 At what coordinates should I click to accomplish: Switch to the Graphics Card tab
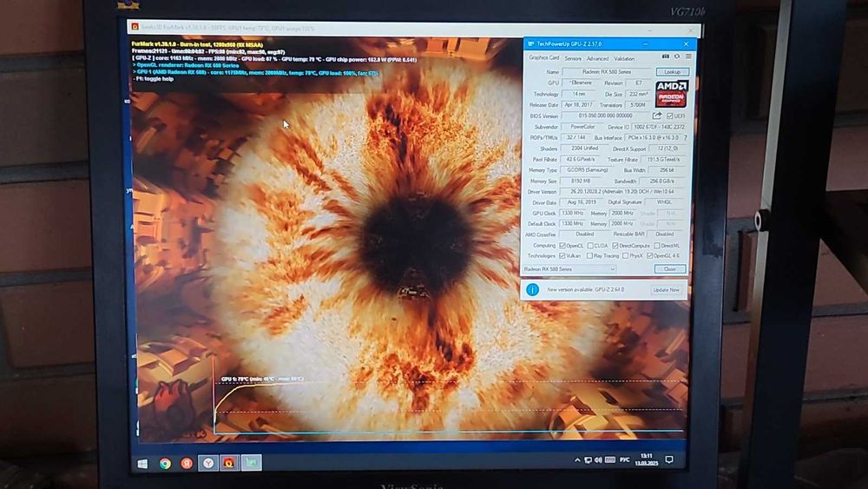(x=543, y=57)
